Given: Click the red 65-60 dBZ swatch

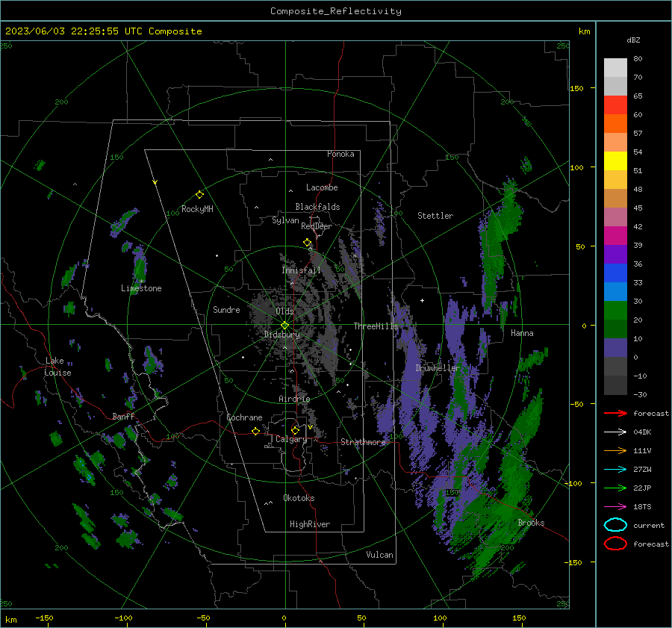Looking at the screenshot, I should (615, 105).
